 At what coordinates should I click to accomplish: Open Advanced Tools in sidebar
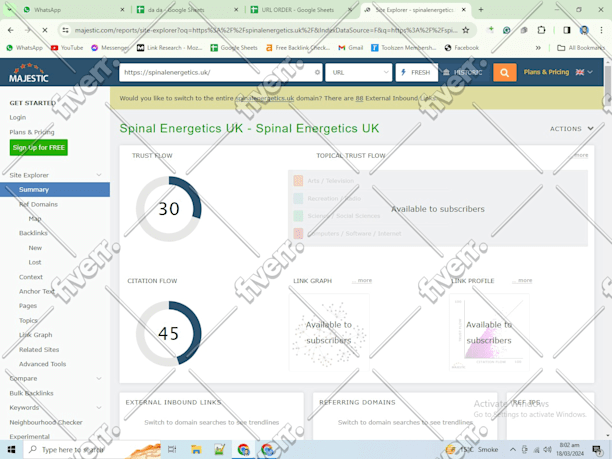point(42,364)
